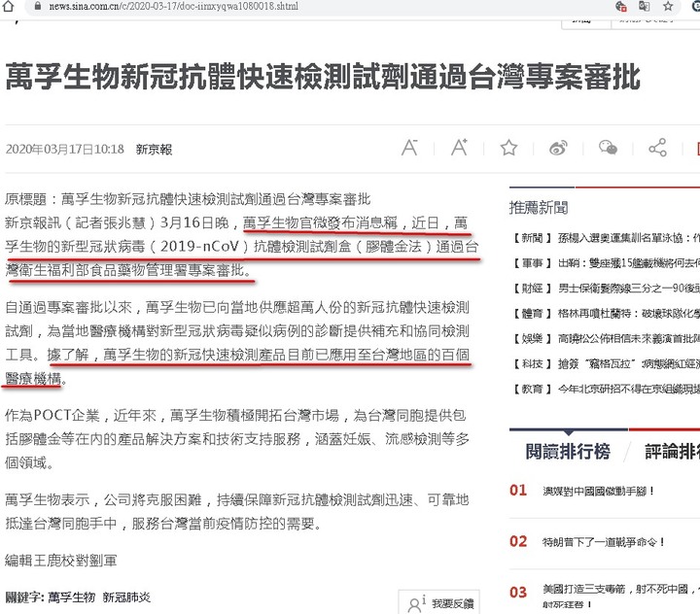
Task: Click paragraph starting 作為POCT企業
Action: click(x=236, y=439)
